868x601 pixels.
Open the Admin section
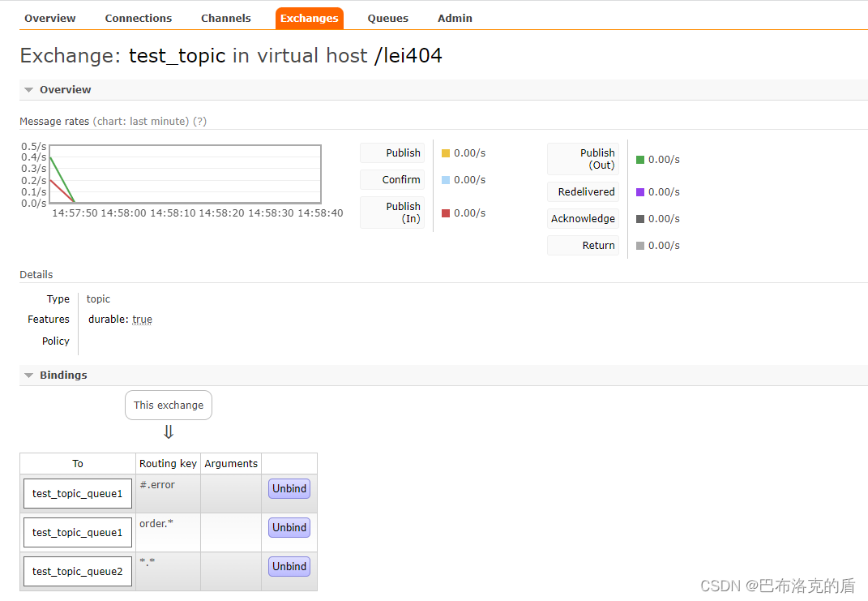click(x=454, y=18)
